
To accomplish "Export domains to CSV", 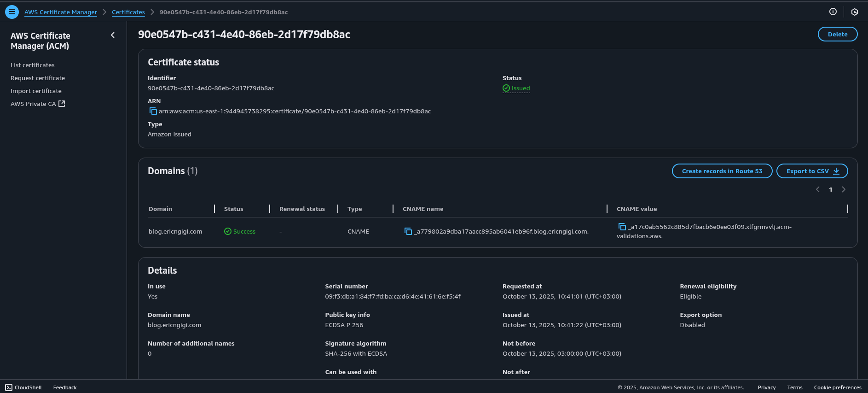I will coord(812,171).
